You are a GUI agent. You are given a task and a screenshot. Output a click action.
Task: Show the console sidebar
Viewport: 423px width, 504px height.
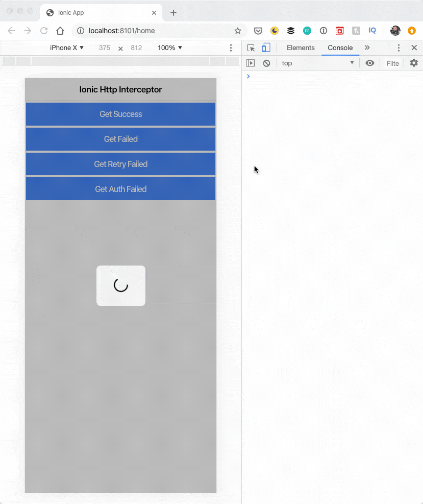[x=251, y=63]
